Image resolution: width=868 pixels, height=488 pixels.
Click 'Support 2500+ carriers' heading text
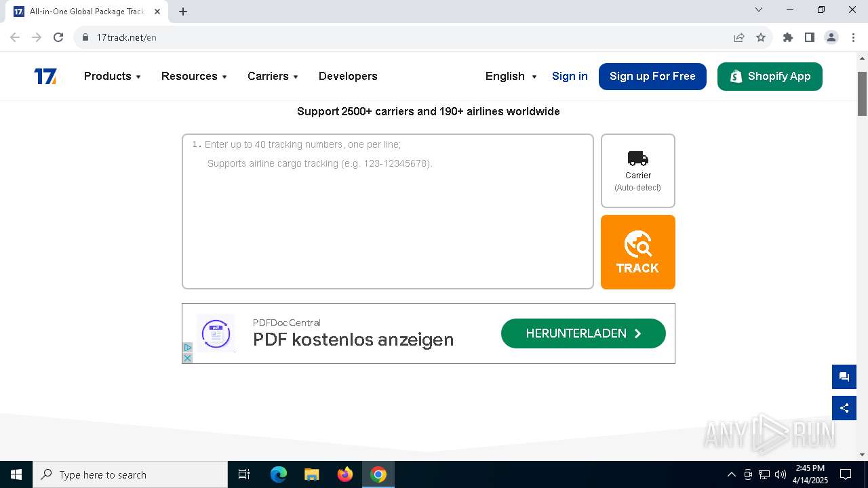(429, 111)
